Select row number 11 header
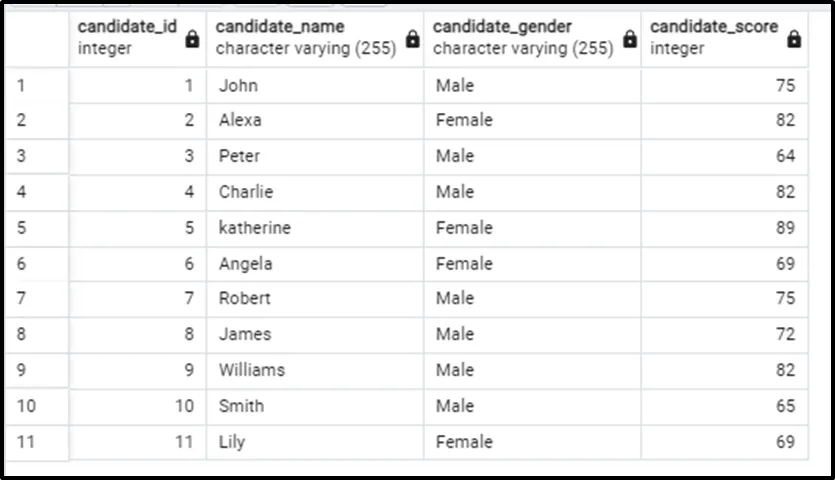Image resolution: width=835 pixels, height=480 pixels. click(36, 442)
